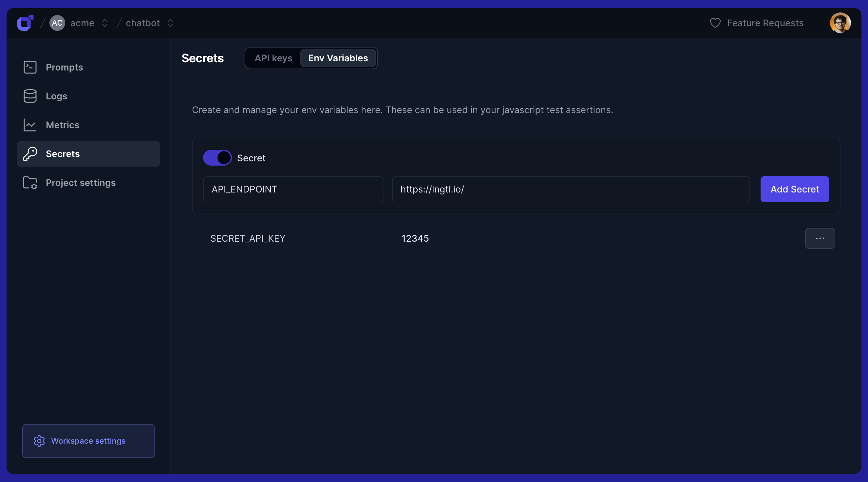The image size is (868, 482).
Task: Click the Prompts terminal icon
Action: [x=30, y=67]
